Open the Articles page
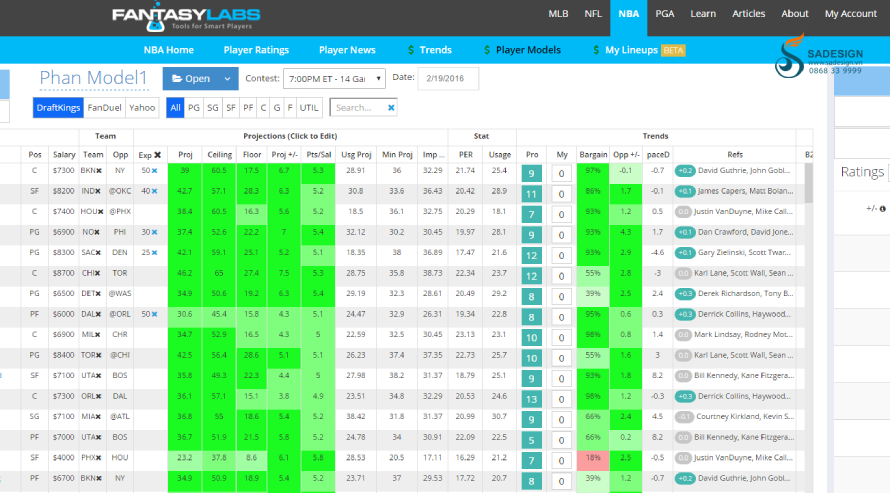 point(748,14)
